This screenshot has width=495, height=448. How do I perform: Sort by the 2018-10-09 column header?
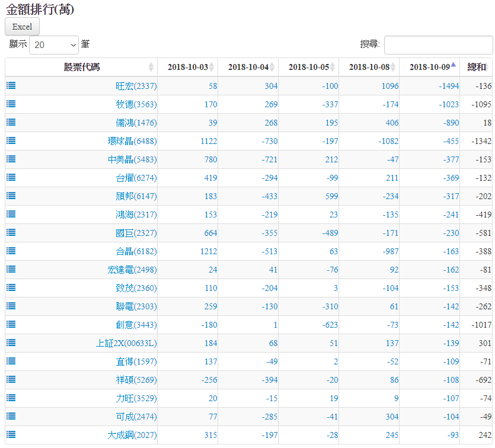429,67
